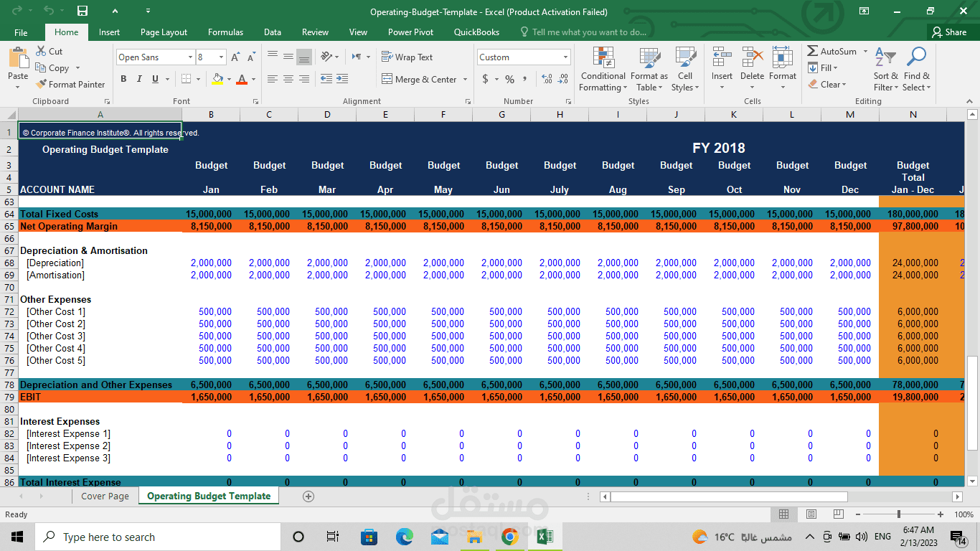The width and height of the screenshot is (980, 551).
Task: Click the Save disk icon
Action: pos(83,11)
